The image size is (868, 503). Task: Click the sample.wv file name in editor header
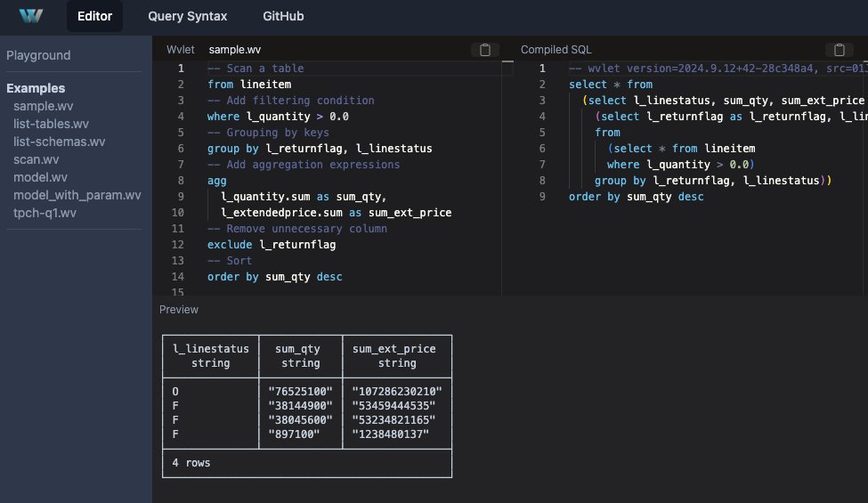coord(235,50)
